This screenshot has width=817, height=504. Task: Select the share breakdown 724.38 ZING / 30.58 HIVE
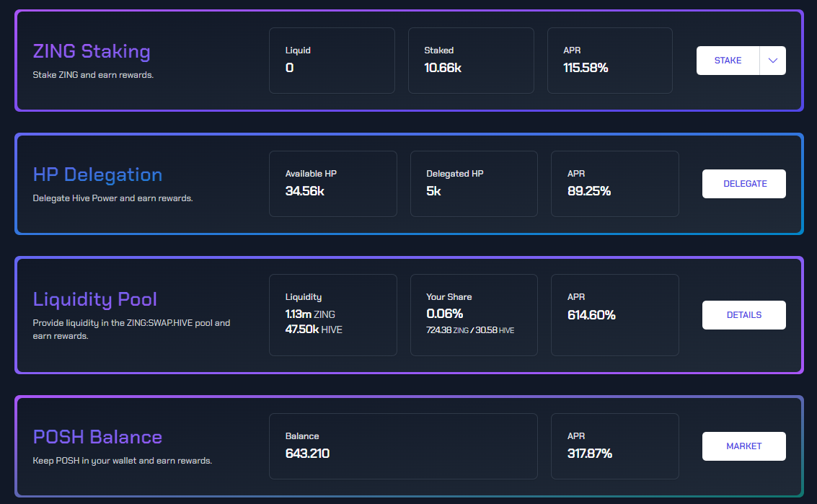[470, 330]
